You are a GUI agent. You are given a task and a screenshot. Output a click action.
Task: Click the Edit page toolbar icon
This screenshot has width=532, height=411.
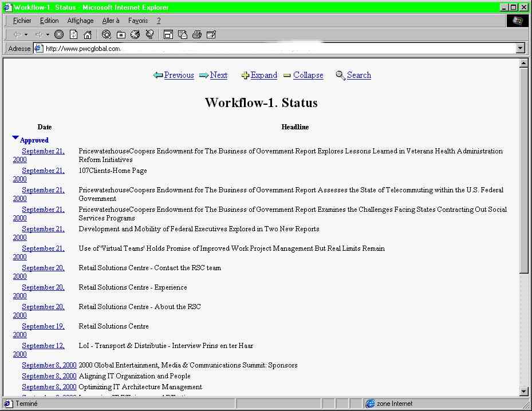tap(211, 34)
